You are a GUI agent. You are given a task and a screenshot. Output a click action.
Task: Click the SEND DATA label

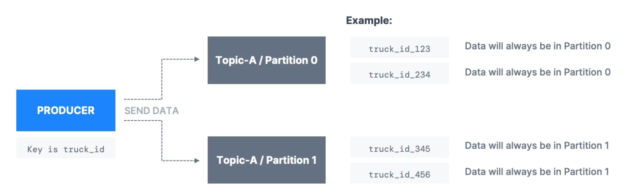click(x=151, y=110)
